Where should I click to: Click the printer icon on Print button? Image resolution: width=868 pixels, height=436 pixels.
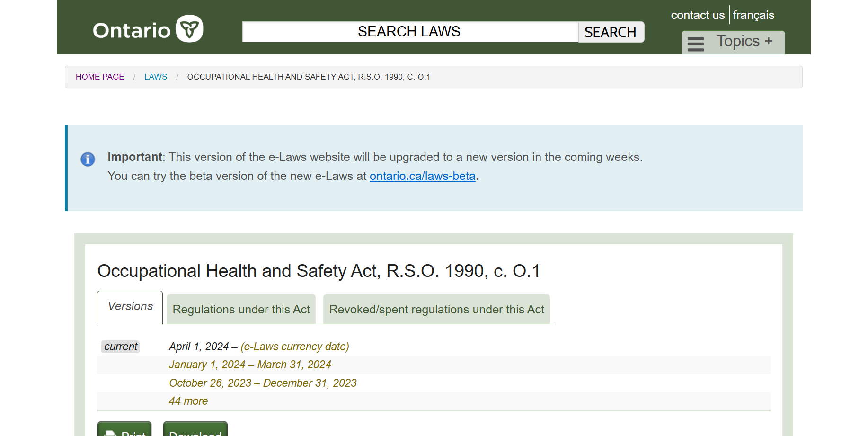[110, 433]
